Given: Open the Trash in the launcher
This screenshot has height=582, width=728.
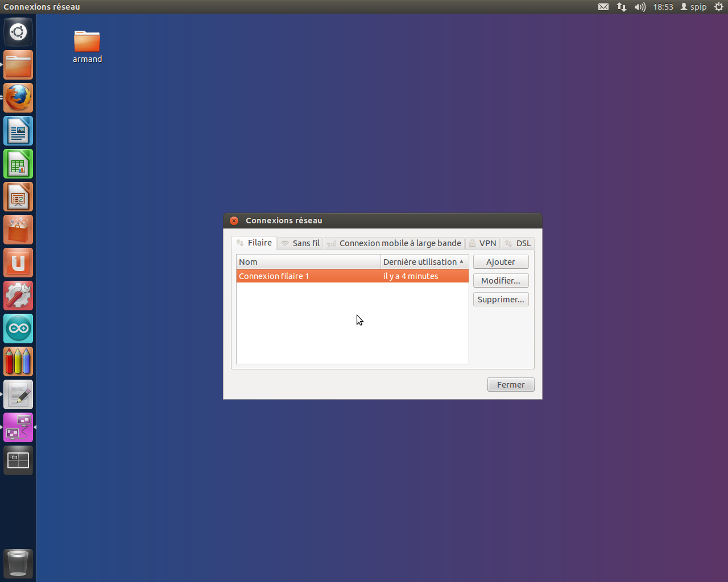Looking at the screenshot, I should 18,563.
